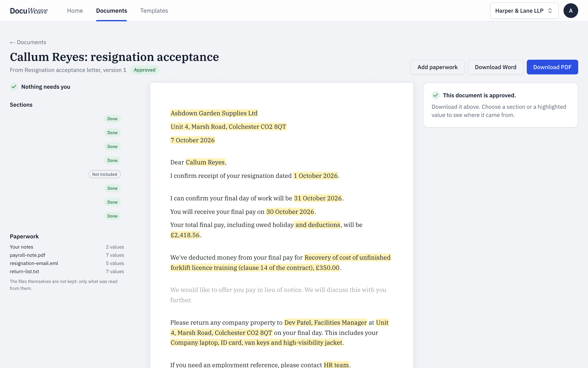This screenshot has width=588, height=368.
Task: Click the green check beside 'Nothing needs you'
Action: (x=14, y=87)
